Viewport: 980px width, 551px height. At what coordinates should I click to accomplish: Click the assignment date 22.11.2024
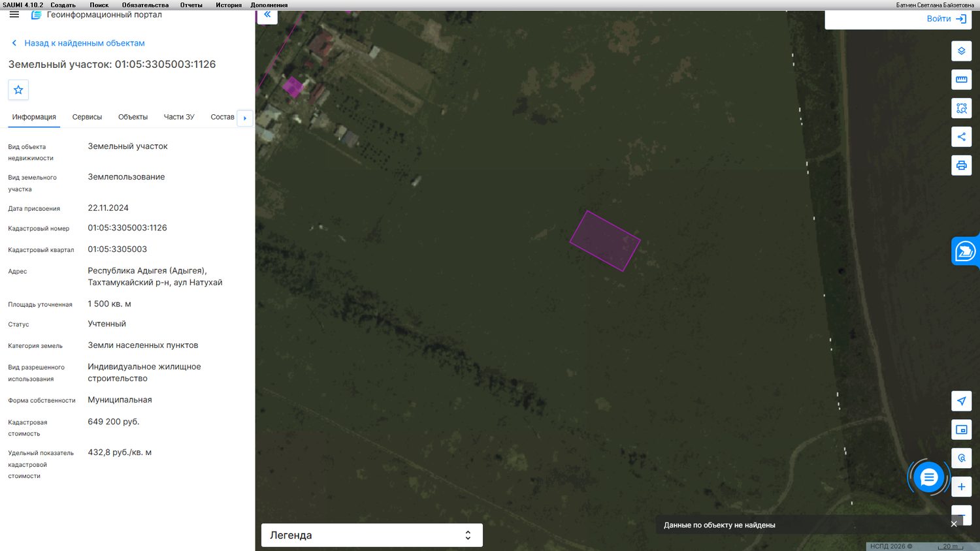click(108, 208)
